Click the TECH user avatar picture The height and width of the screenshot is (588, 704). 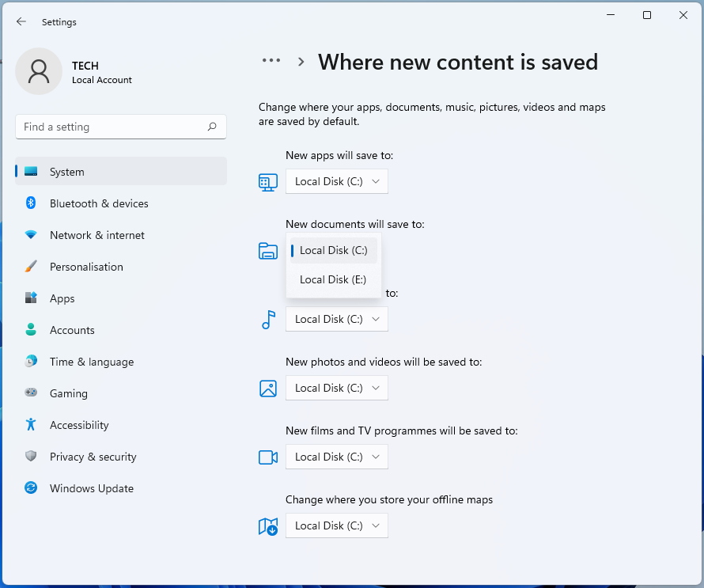(x=39, y=71)
